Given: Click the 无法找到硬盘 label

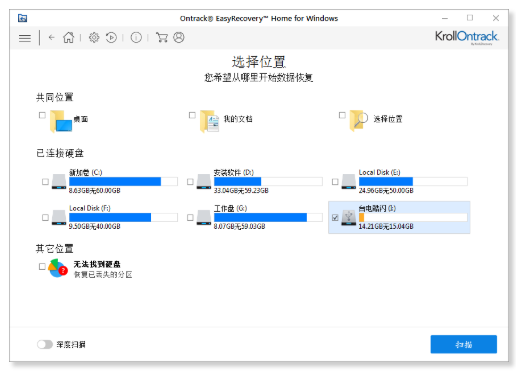Looking at the screenshot, I should pyautogui.click(x=97, y=264).
